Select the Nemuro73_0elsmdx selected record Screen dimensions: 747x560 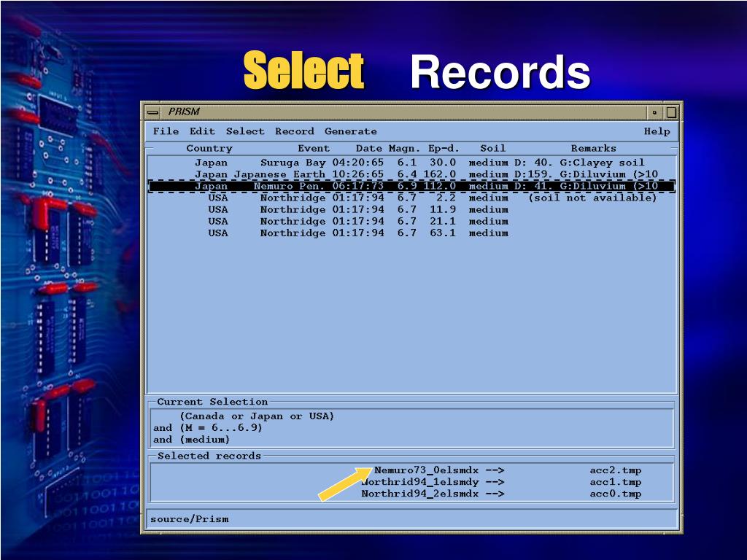[426, 470]
